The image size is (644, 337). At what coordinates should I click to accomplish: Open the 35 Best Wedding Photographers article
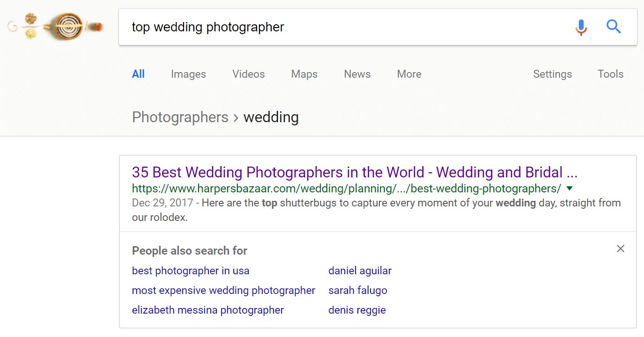click(354, 172)
